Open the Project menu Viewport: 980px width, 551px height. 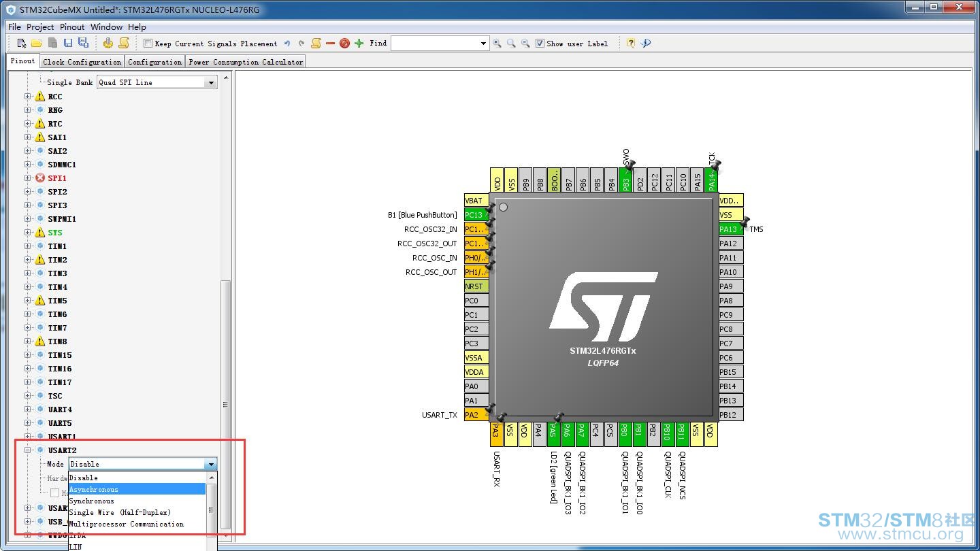pyautogui.click(x=40, y=27)
